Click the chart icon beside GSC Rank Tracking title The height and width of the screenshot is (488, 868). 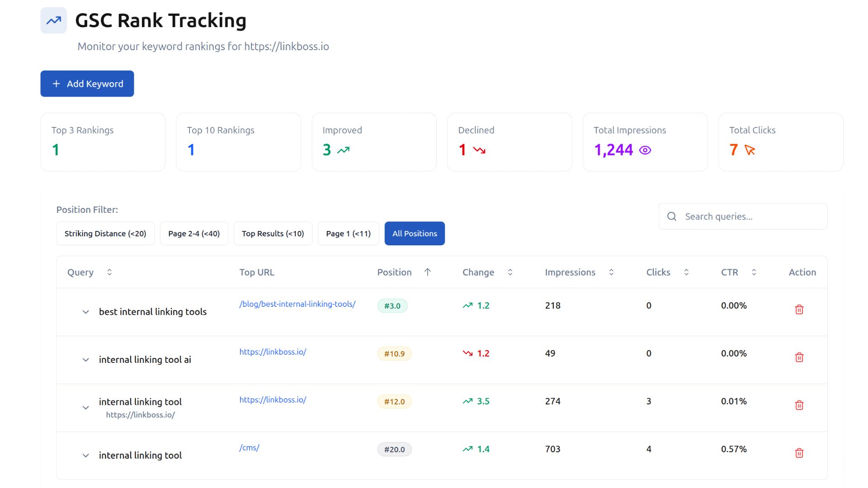click(x=53, y=20)
